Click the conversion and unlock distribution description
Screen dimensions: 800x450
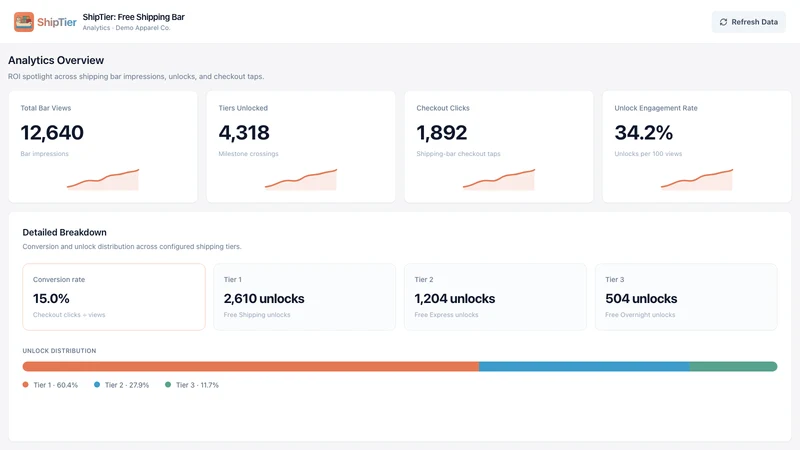(x=132, y=246)
